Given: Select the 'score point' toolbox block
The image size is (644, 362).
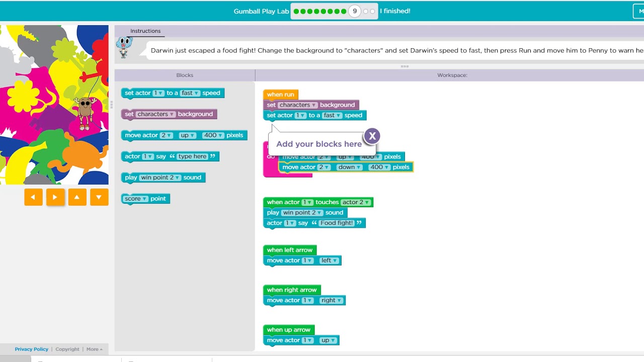Looking at the screenshot, I should point(145,199).
